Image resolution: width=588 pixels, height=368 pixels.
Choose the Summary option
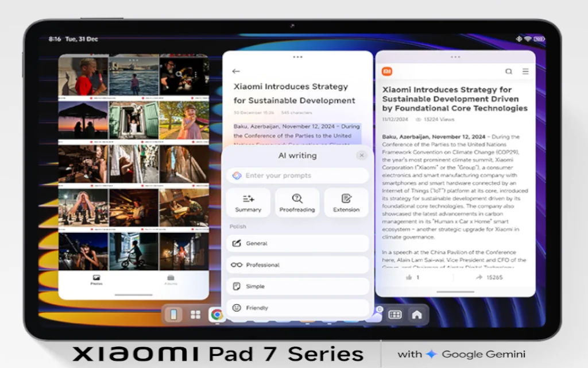tap(248, 203)
